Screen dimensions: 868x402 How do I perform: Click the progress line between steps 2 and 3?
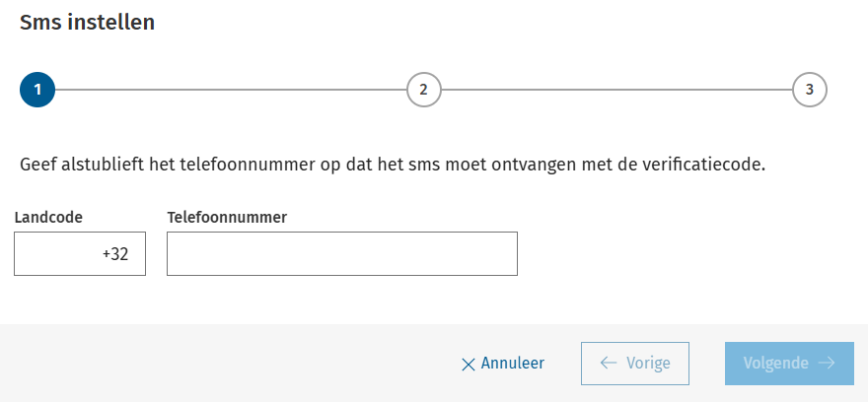click(x=615, y=89)
